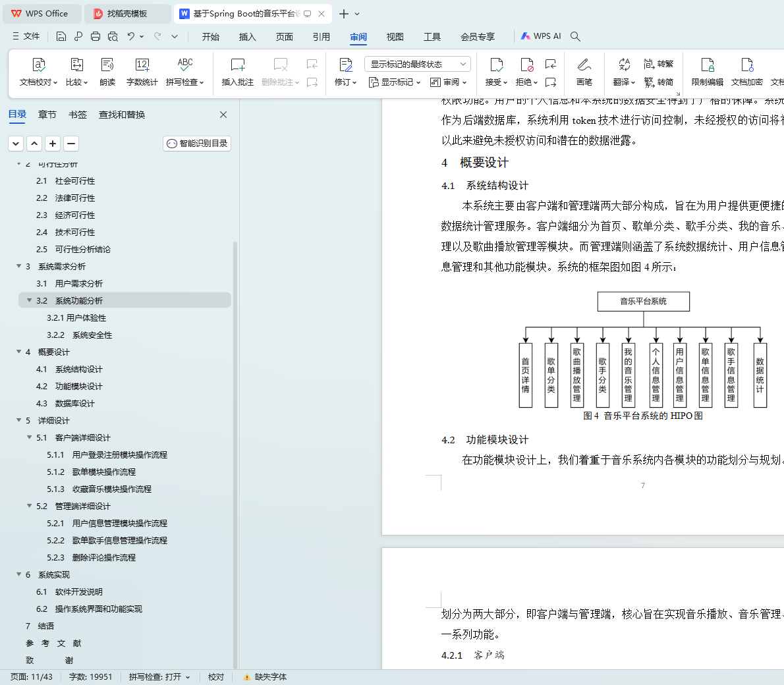Switch to the 找稻壳模板 window tab
This screenshot has width=784, height=685.
127,13
